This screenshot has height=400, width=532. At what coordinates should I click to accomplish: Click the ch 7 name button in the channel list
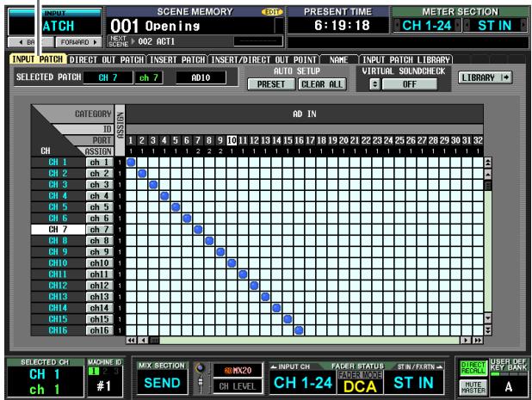[99, 230]
